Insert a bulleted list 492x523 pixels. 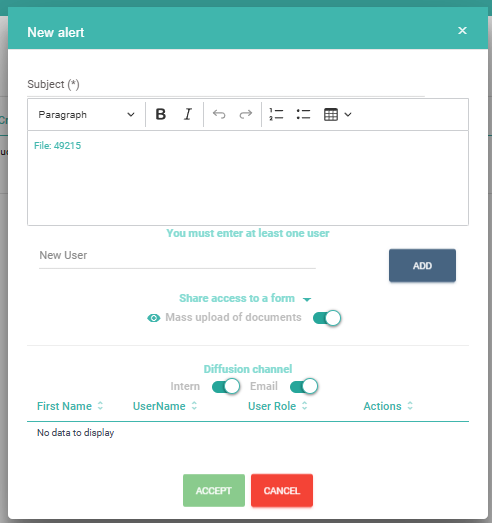(x=303, y=114)
